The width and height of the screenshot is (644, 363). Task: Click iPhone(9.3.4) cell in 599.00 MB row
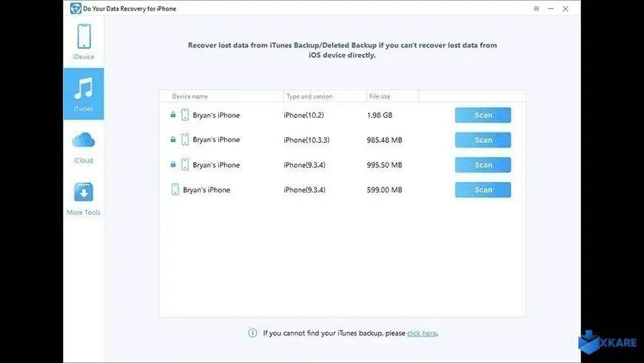click(x=304, y=190)
